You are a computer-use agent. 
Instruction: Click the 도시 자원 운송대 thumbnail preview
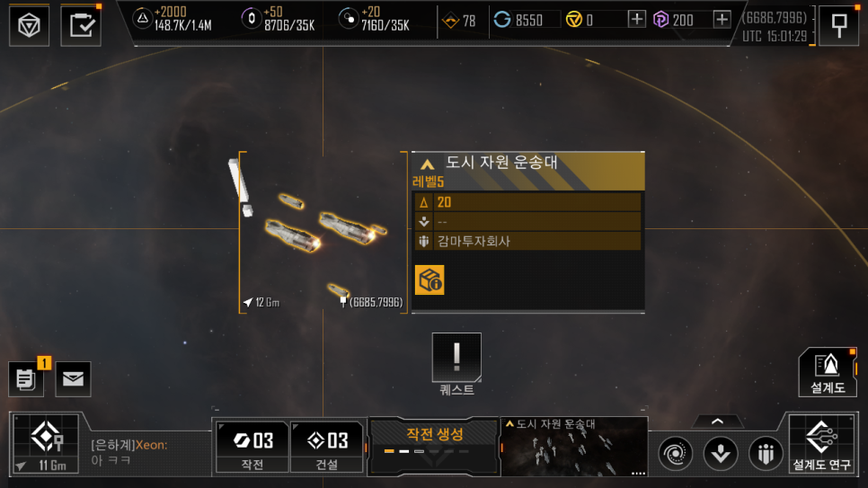coord(574,447)
